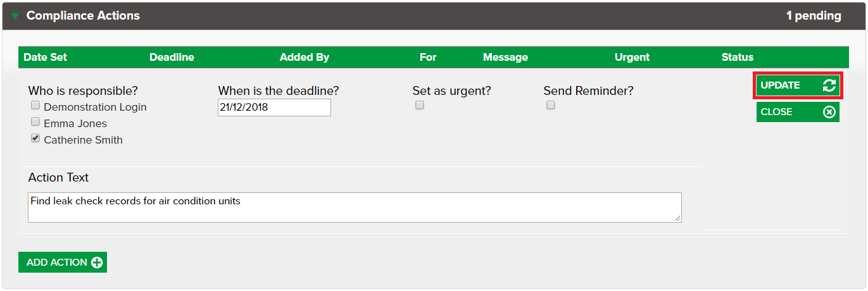Click the Date Set column header
Viewport: 868px width, 291px height.
45,57
